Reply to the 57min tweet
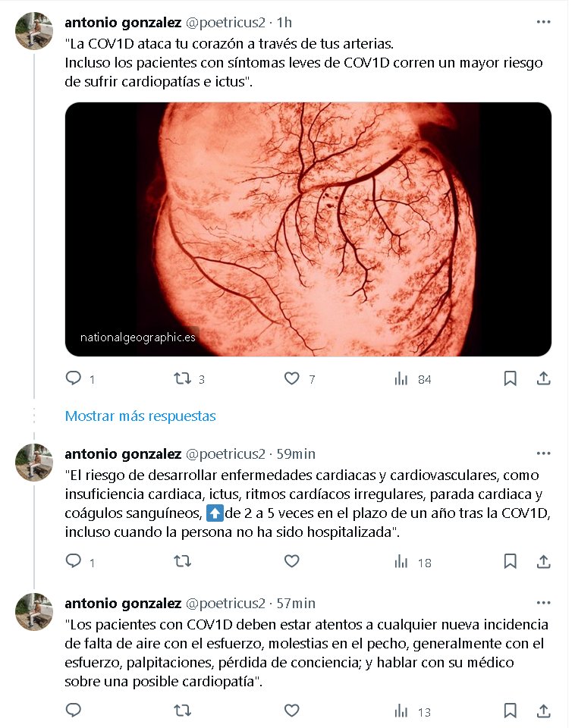Viewport: 575px width, 728px height. [74, 711]
